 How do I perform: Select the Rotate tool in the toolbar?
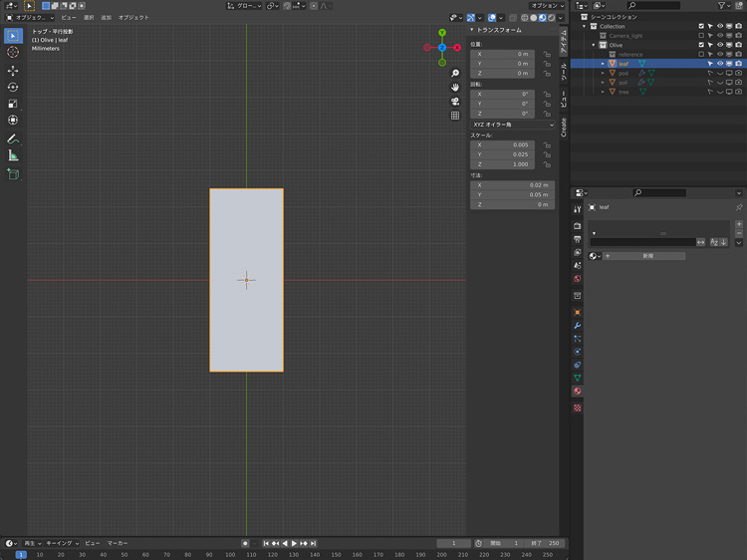tap(13, 88)
